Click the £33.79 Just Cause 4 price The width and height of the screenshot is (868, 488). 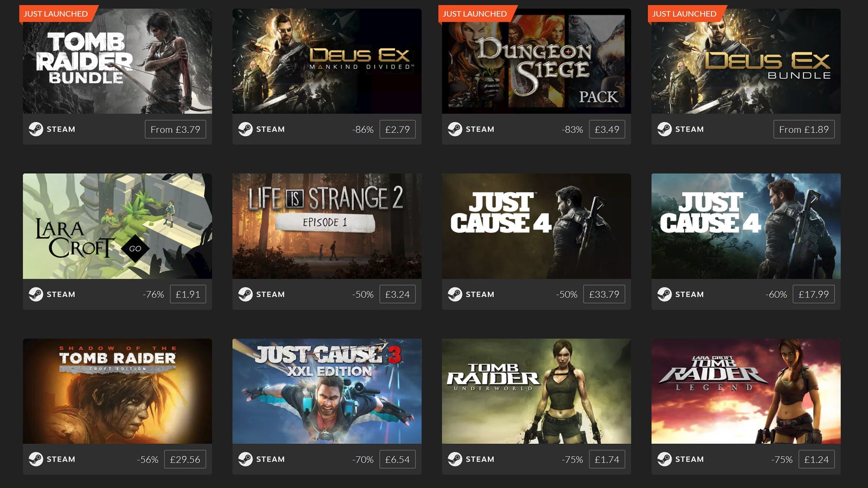[x=604, y=294]
